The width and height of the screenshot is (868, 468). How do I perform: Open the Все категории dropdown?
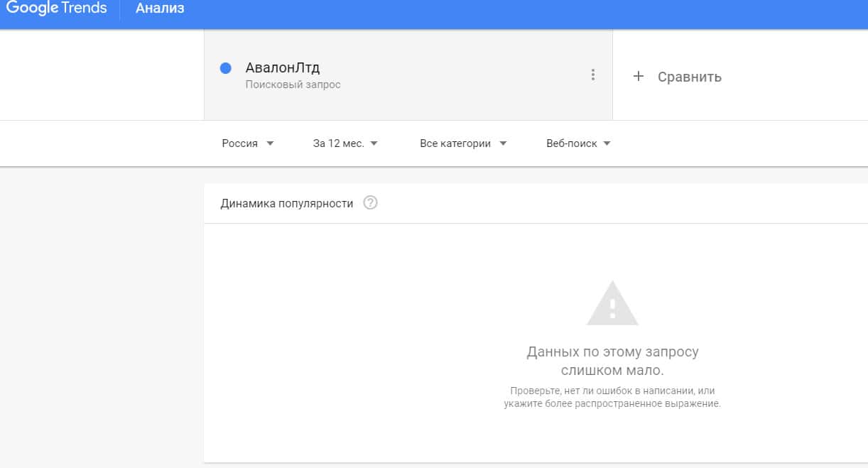[x=455, y=143]
